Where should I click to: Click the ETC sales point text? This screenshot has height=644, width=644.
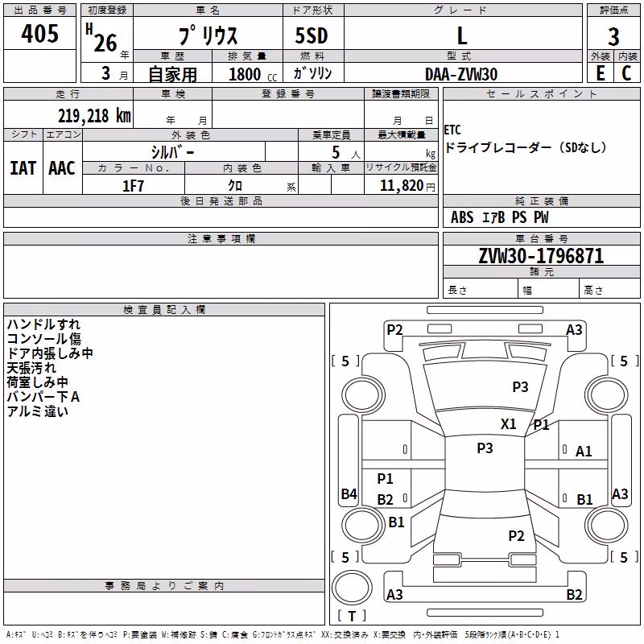[452, 130]
